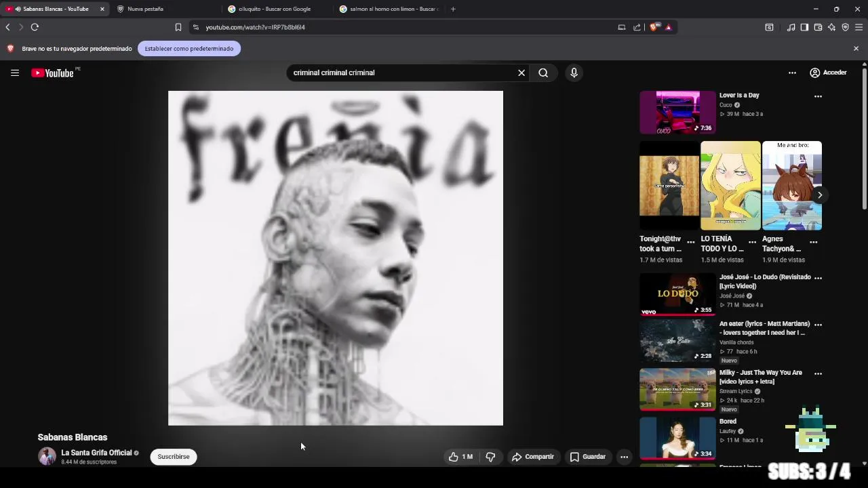
Task: Open options for Milky video
Action: tap(818, 373)
